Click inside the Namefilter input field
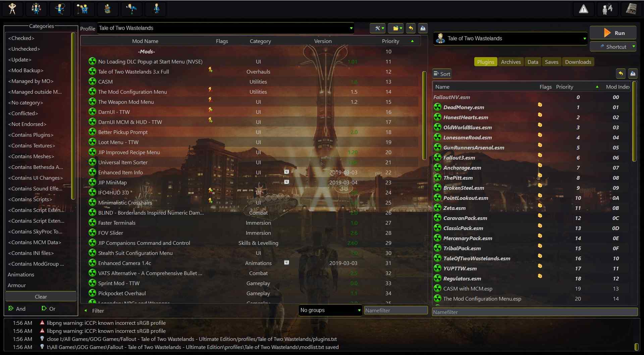Viewport: 644px width, 355px height. 396,310
